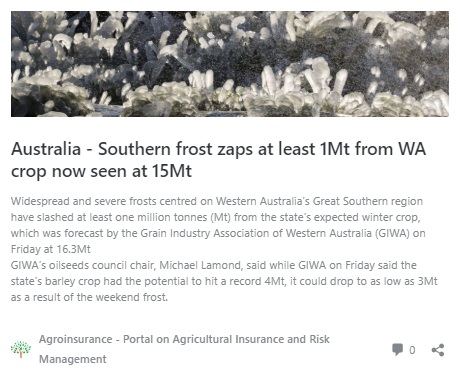463x387 pixels.
Task: Click headline line reading crop now seen at 15Mt
Action: pyautogui.click(x=101, y=171)
